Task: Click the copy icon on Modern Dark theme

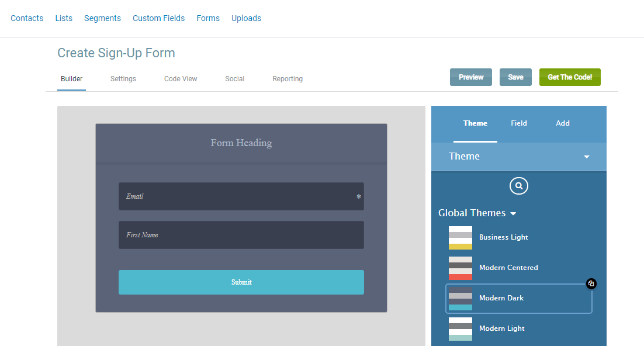Action: (x=591, y=283)
